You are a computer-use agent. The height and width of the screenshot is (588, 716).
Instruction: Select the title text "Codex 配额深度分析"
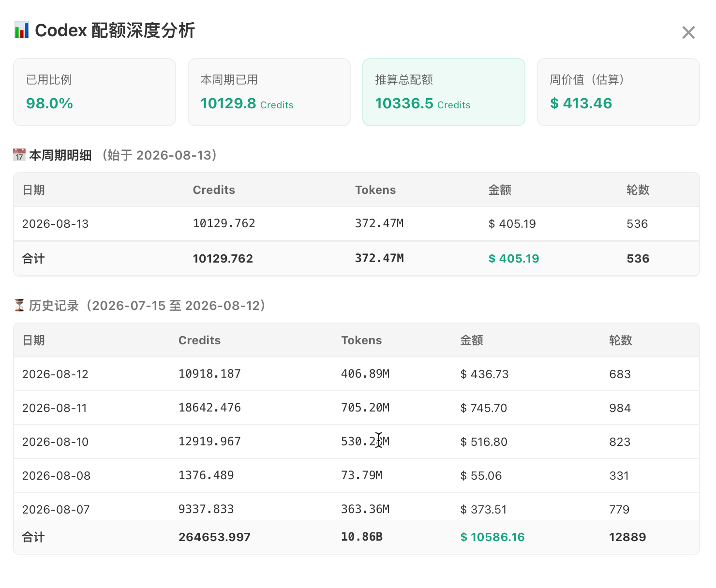click(115, 30)
